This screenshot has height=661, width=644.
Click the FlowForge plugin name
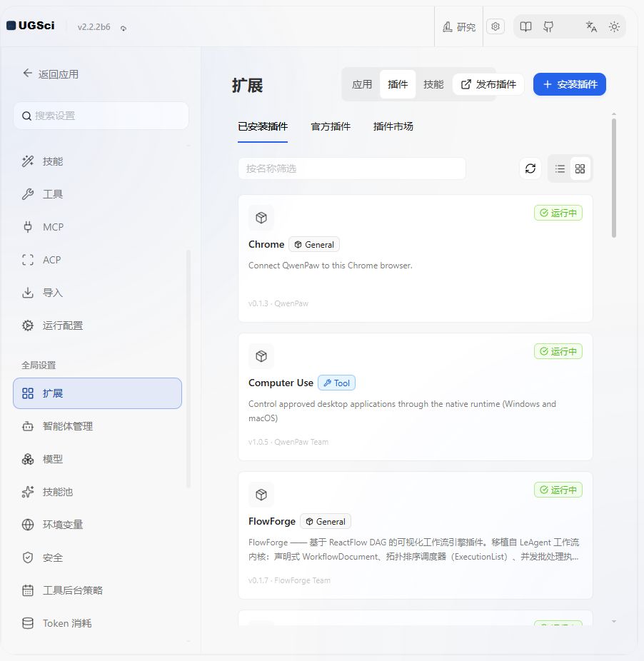(x=272, y=522)
